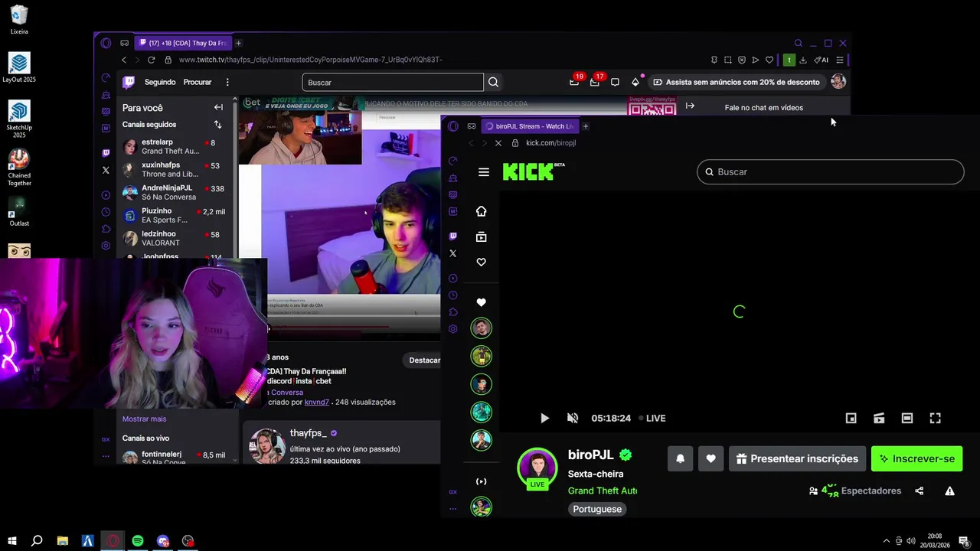The image size is (980, 551).
Task: Focus the Kick Buscar search field
Action: (830, 171)
